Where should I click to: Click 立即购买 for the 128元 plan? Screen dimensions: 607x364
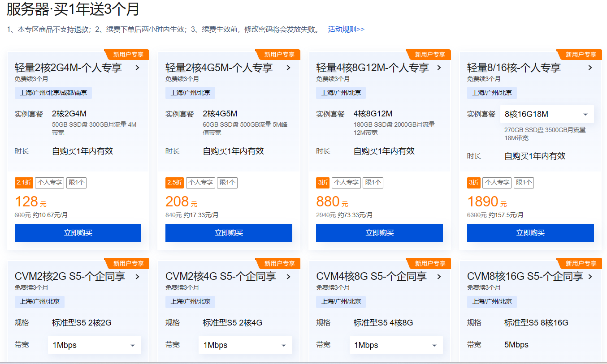pos(78,233)
